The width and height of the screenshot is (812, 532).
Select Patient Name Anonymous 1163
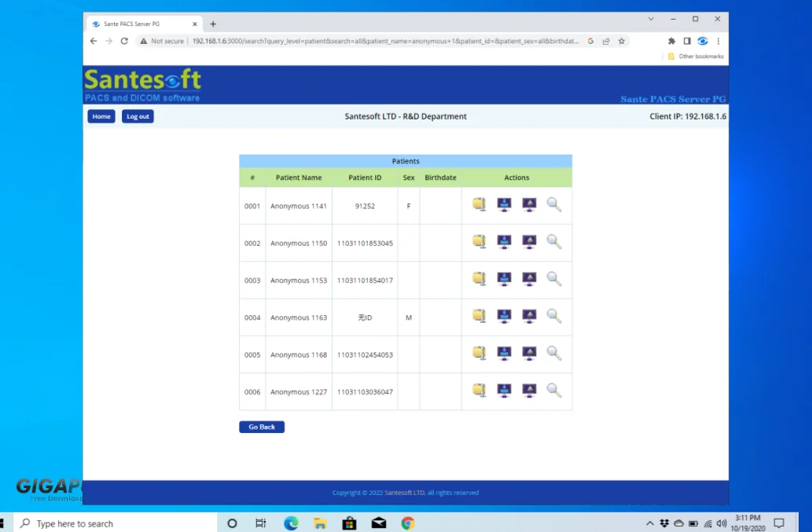pyautogui.click(x=298, y=317)
